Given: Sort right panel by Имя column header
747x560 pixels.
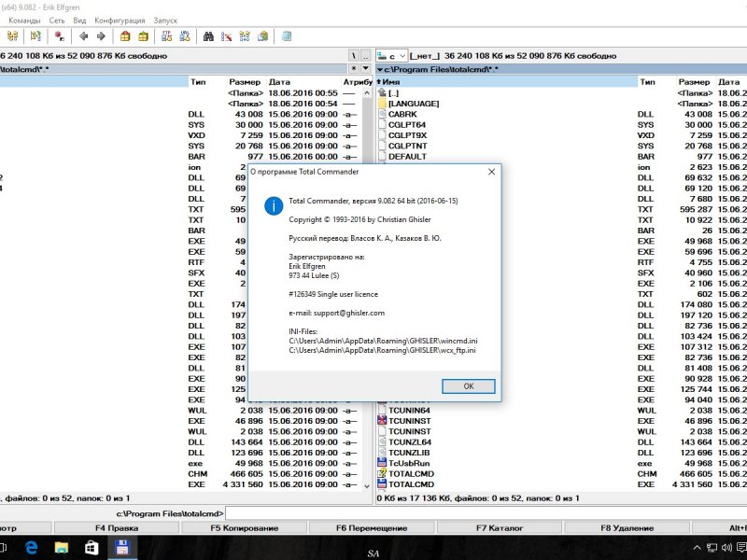Looking at the screenshot, I should pyautogui.click(x=507, y=82).
